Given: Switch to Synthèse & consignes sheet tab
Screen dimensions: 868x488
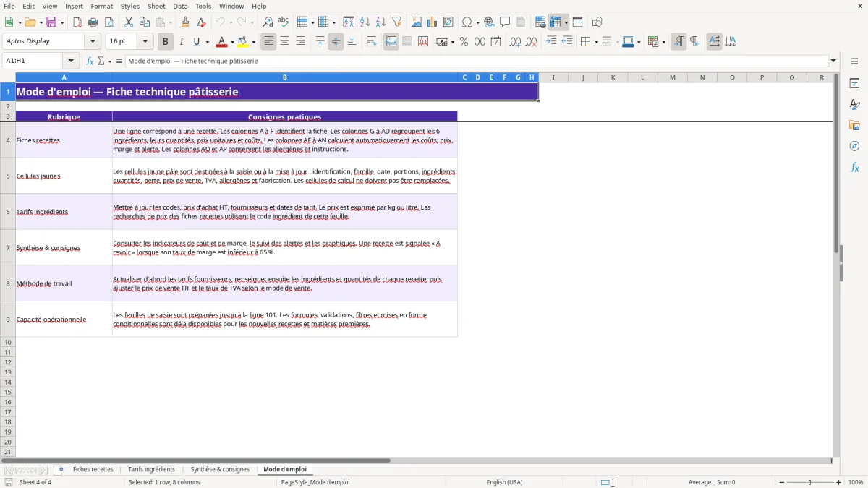Looking at the screenshot, I should tap(220, 470).
